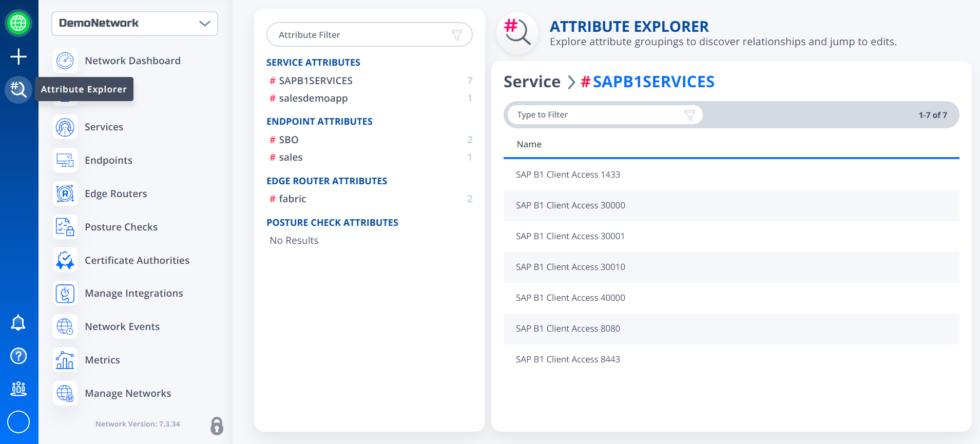Viewport: 980px width, 444px height.
Task: Click the Service breadcrumb label
Action: coord(532,82)
